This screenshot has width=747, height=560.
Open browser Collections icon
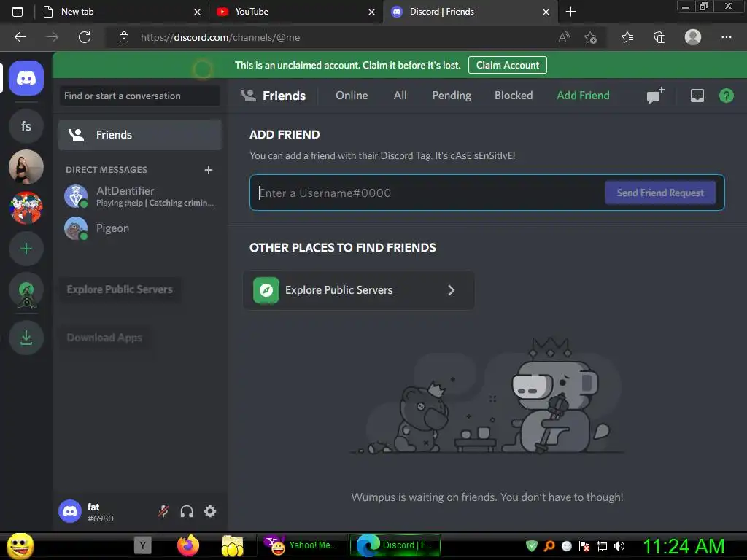click(x=659, y=37)
